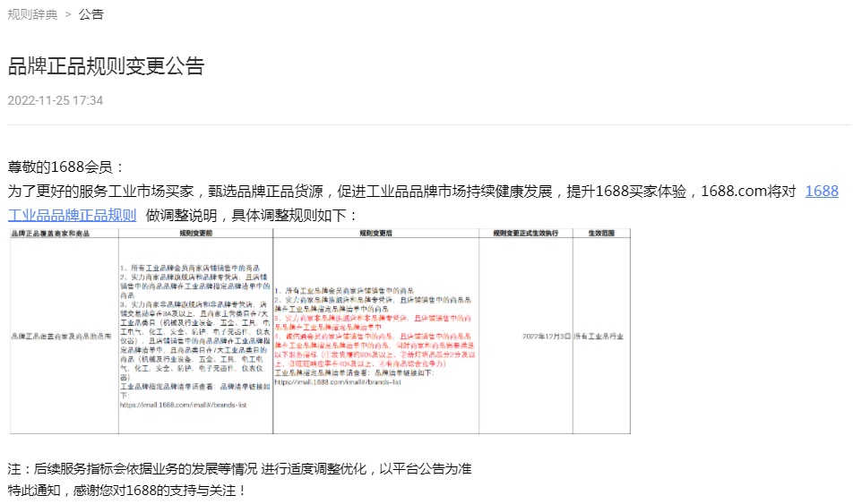The height and width of the screenshot is (504, 853).
Task: Click the 规则变更后 column header
Action: click(375, 233)
